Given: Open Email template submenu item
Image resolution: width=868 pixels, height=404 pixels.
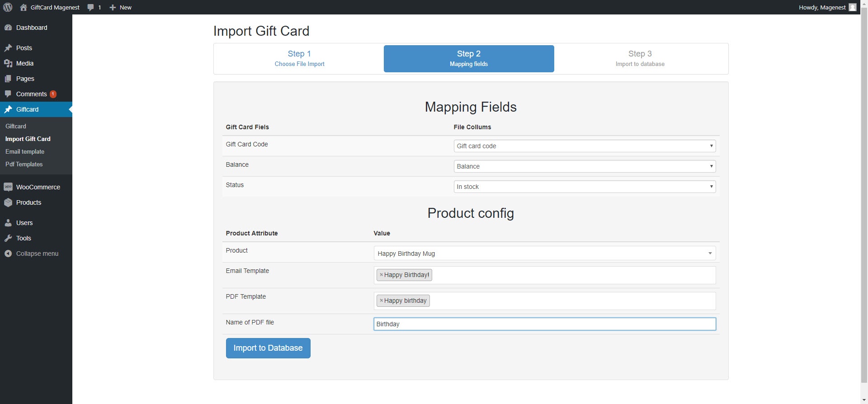Looking at the screenshot, I should [25, 151].
